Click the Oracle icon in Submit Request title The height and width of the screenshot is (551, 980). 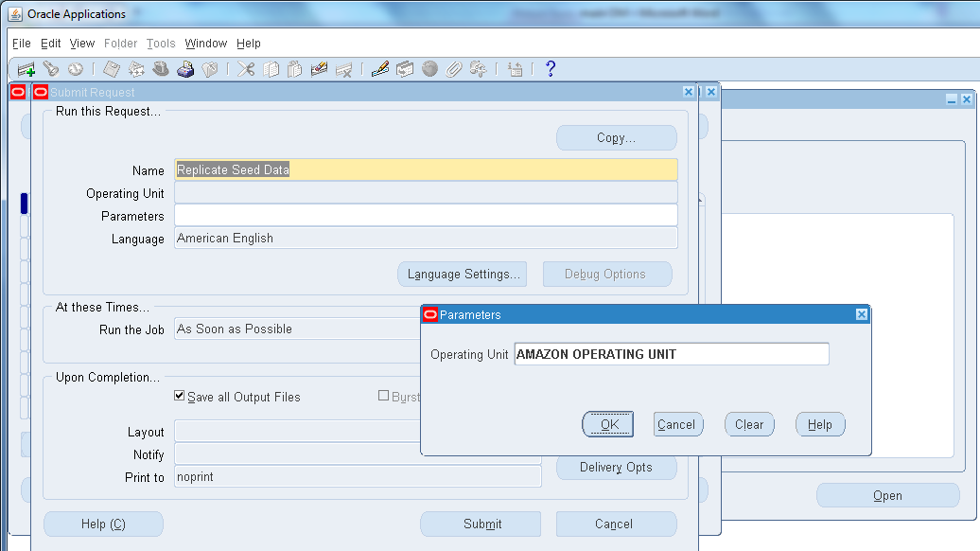42,92
